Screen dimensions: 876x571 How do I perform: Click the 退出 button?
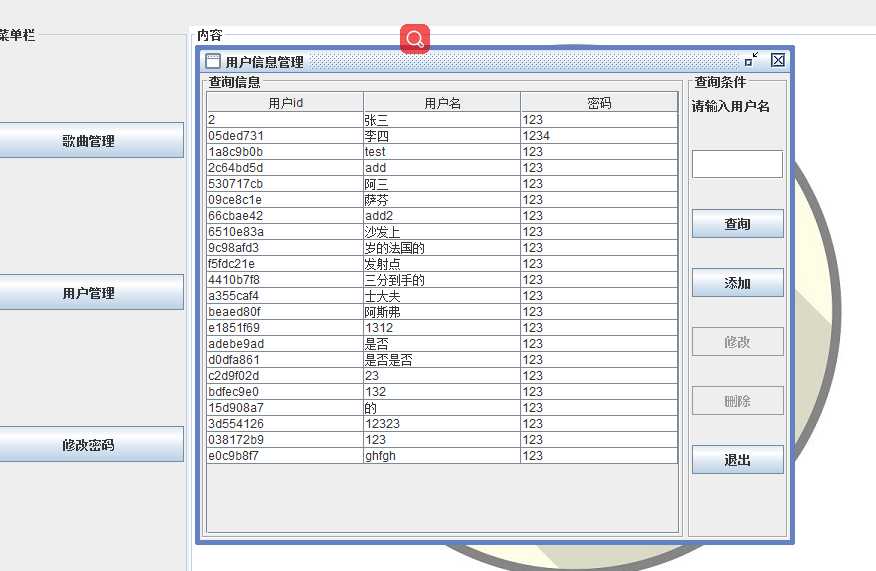click(x=737, y=459)
